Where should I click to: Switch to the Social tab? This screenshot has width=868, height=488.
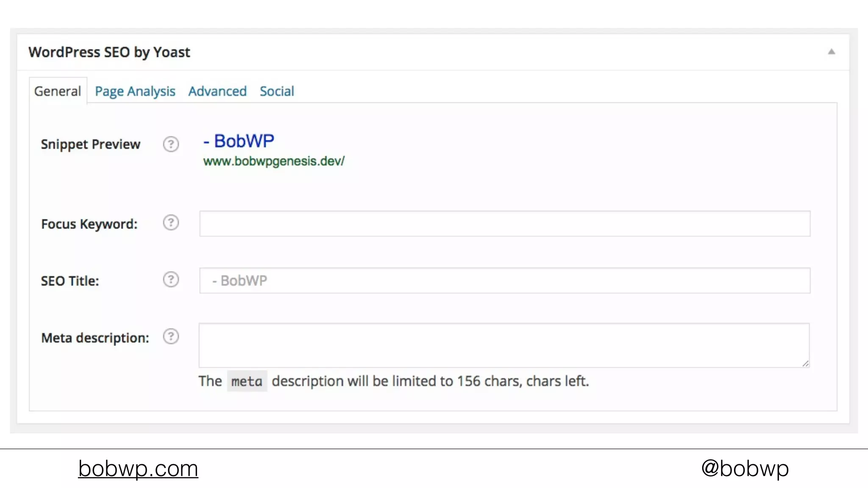pyautogui.click(x=277, y=91)
